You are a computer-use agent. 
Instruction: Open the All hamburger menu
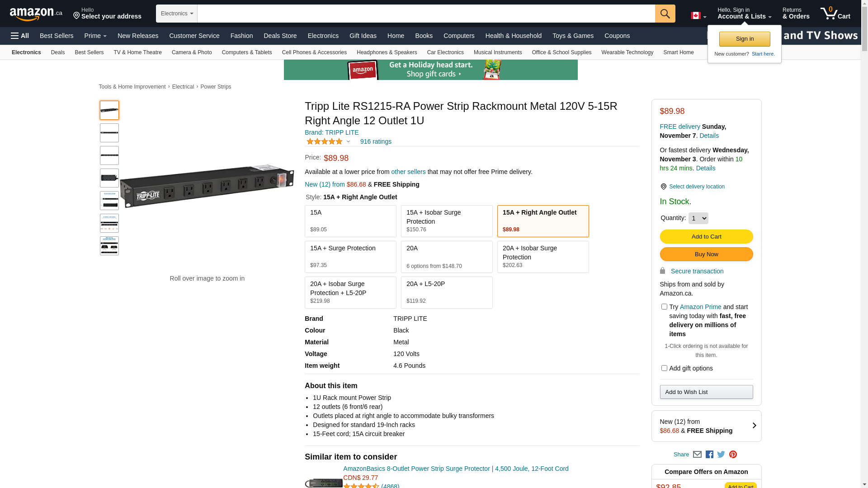(x=20, y=36)
